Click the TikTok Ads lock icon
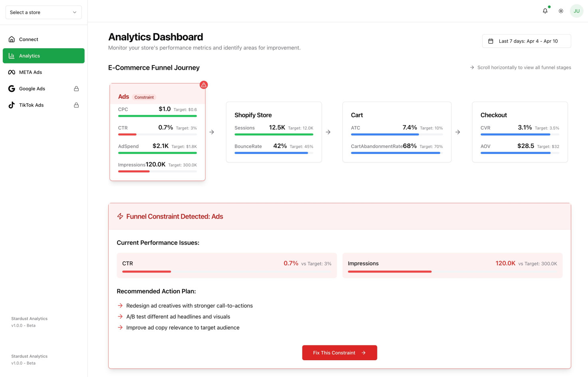 click(76, 105)
